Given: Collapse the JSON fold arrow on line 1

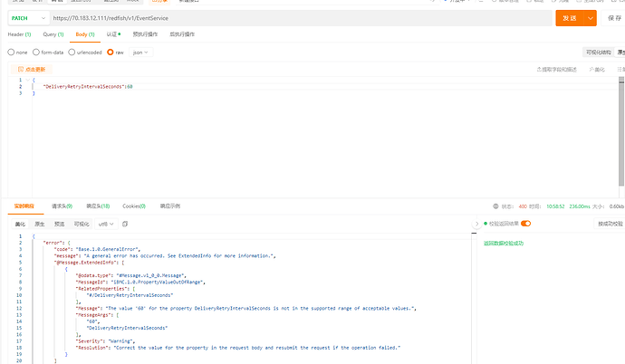Looking at the screenshot, I should (27, 80).
